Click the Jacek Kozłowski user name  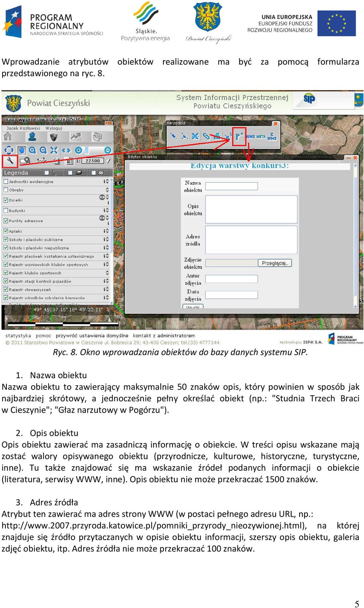(23, 128)
